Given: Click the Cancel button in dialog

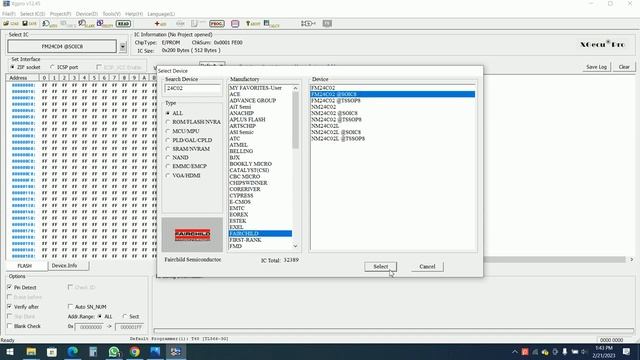Looking at the screenshot, I should 427,267.
